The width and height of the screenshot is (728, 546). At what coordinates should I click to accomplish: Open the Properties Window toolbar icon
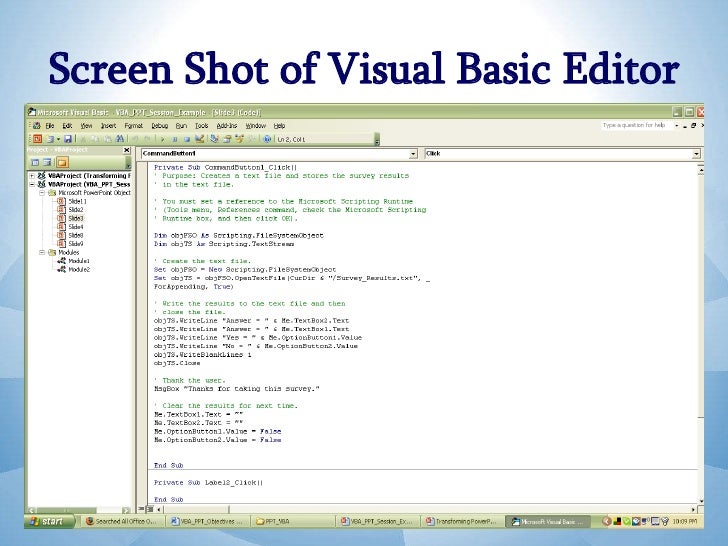(x=228, y=139)
